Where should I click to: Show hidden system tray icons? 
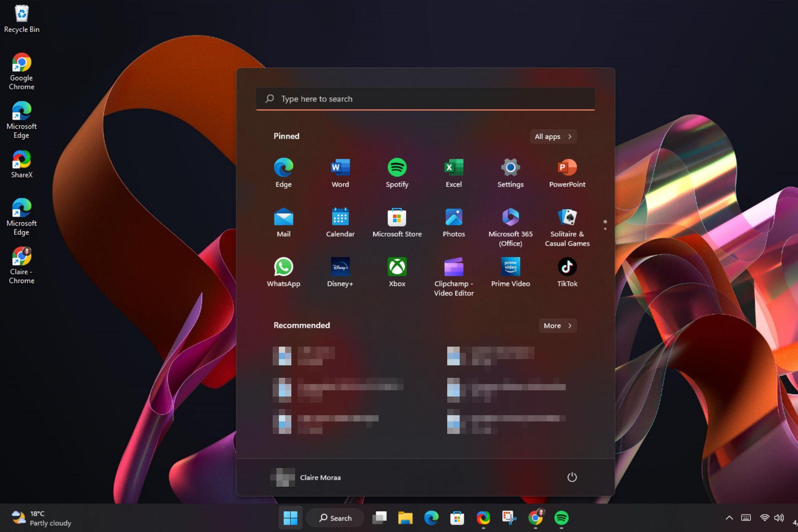coord(729,518)
